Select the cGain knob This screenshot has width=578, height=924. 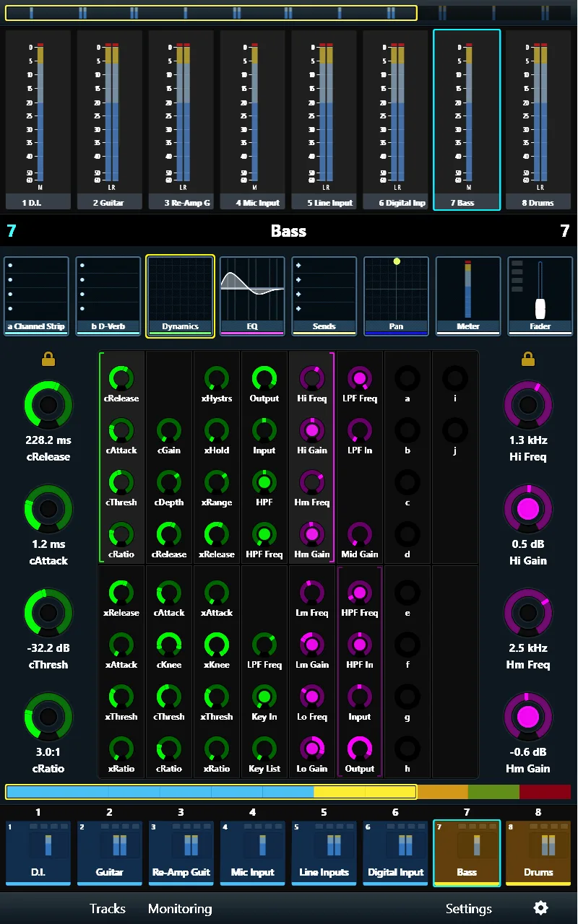click(169, 430)
